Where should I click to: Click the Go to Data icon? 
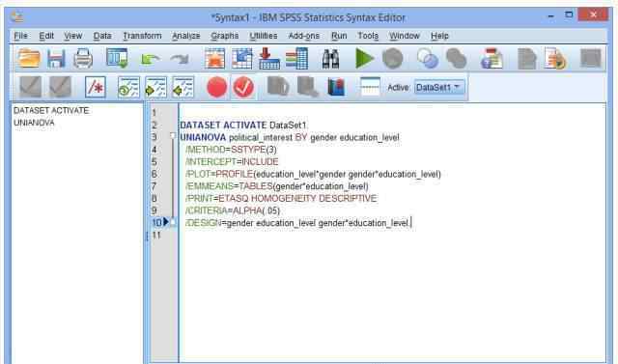(x=214, y=58)
